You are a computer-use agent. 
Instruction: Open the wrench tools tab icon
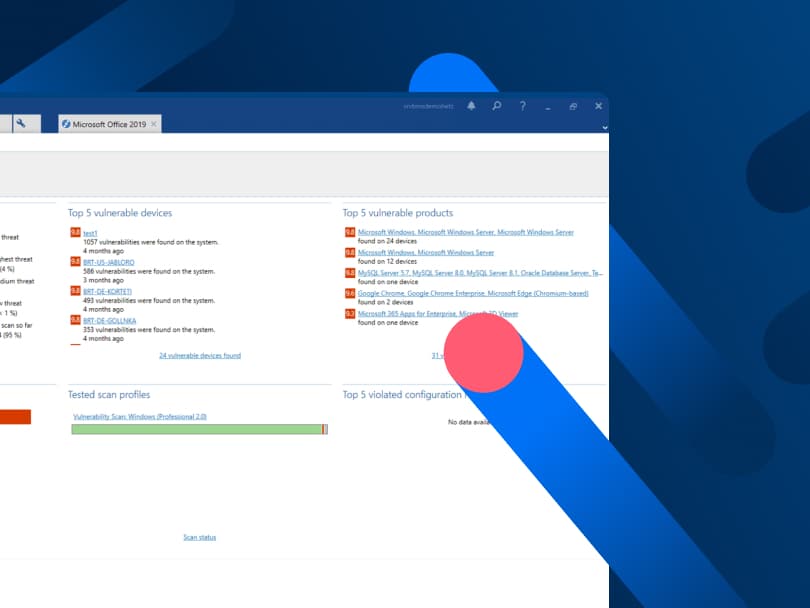[21, 123]
